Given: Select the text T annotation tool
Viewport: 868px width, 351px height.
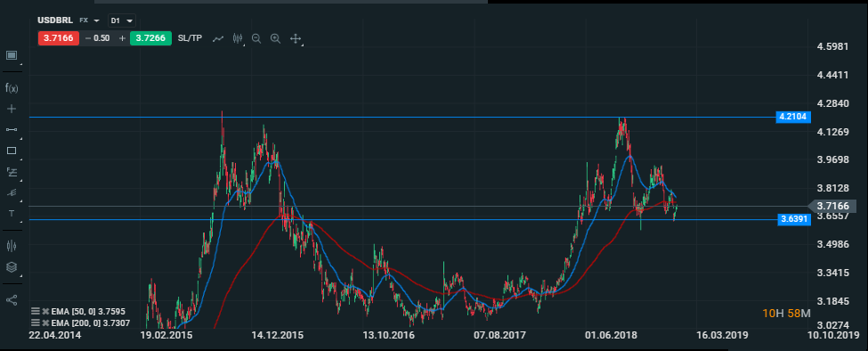Looking at the screenshot, I should coord(12,214).
